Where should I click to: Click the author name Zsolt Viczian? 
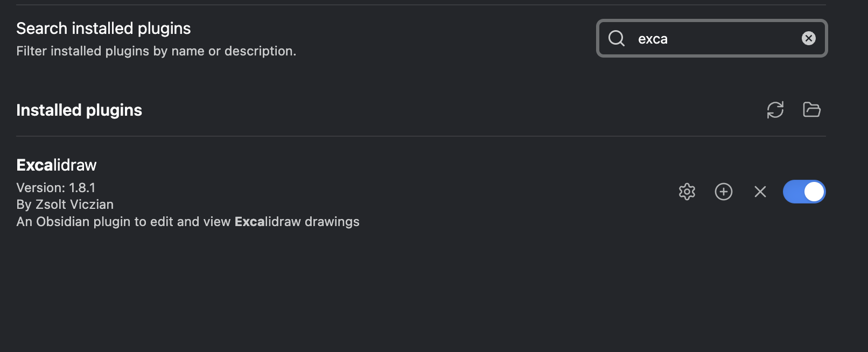click(65, 204)
